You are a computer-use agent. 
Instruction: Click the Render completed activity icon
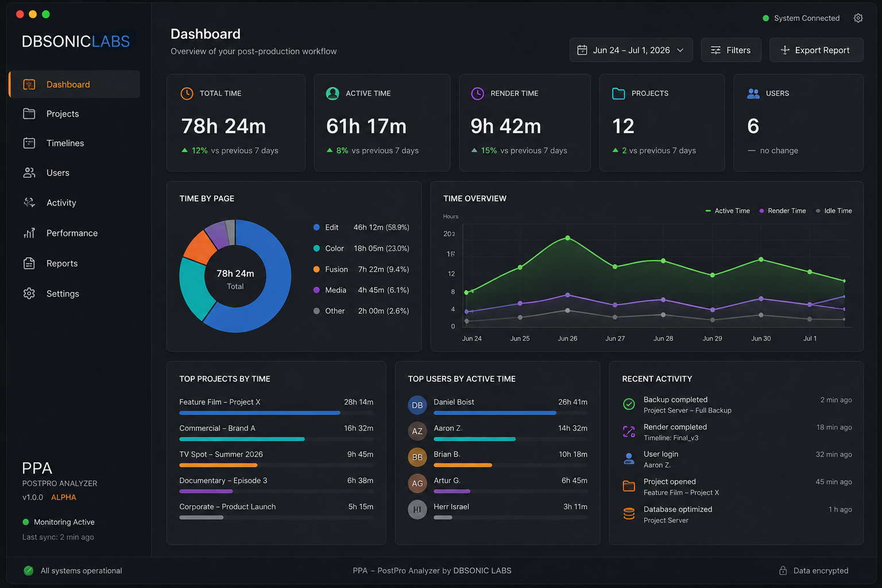(629, 432)
